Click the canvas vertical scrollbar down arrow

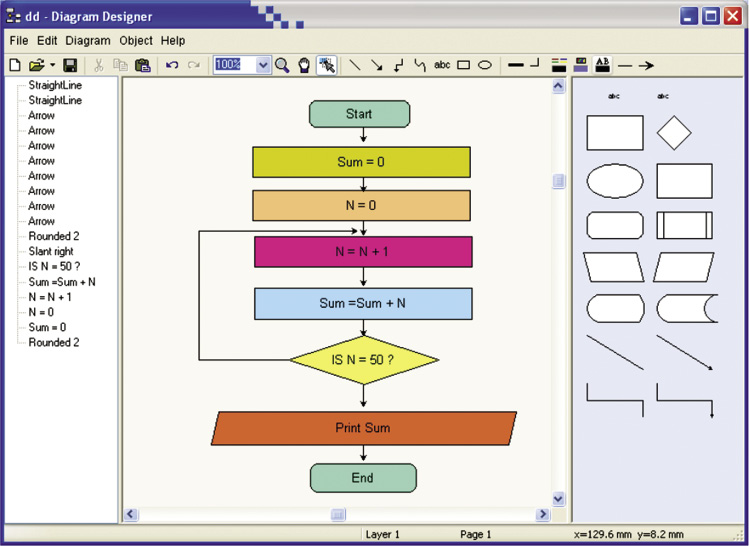tap(558, 498)
